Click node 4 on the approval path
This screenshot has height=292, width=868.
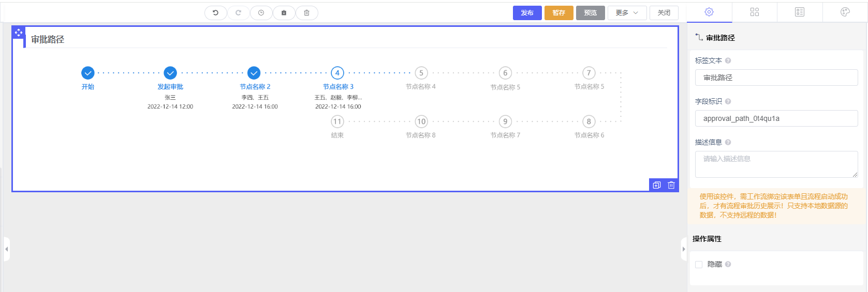tap(337, 73)
